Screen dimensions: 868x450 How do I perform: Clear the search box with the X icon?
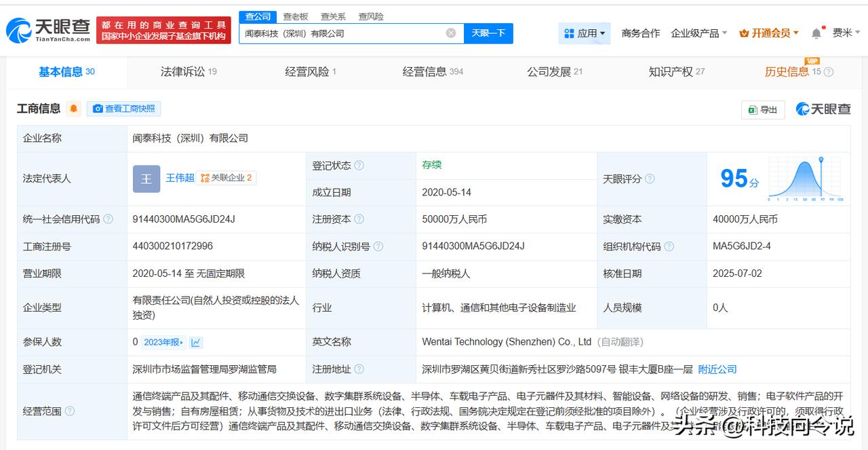451,33
